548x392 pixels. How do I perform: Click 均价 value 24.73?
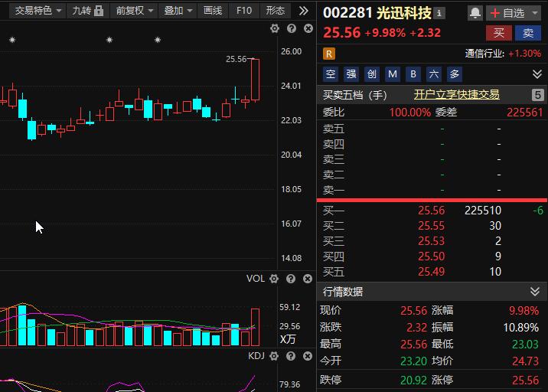tap(525, 361)
